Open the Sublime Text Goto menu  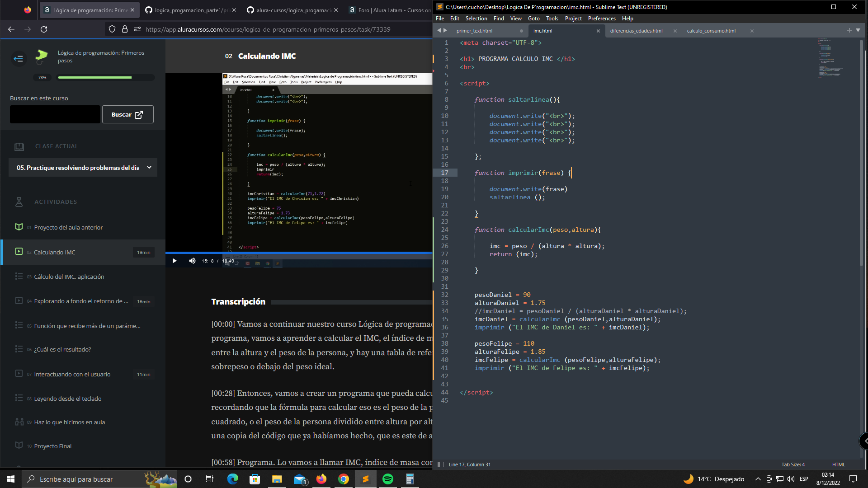point(533,19)
